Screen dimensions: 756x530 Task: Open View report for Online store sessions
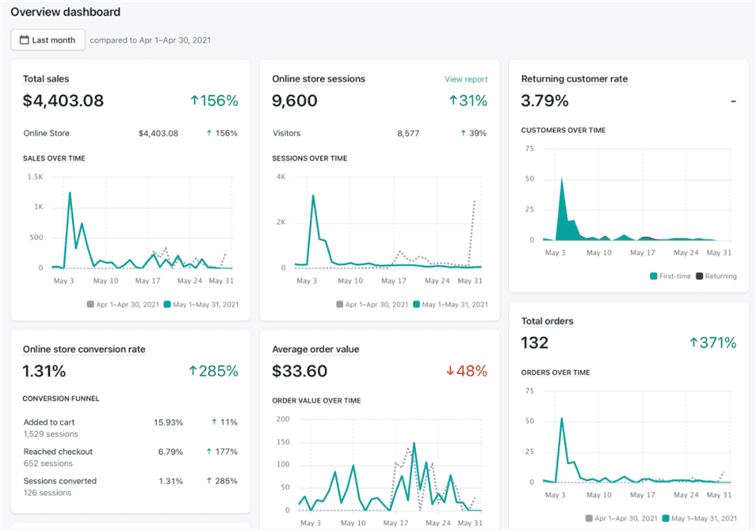click(x=466, y=79)
